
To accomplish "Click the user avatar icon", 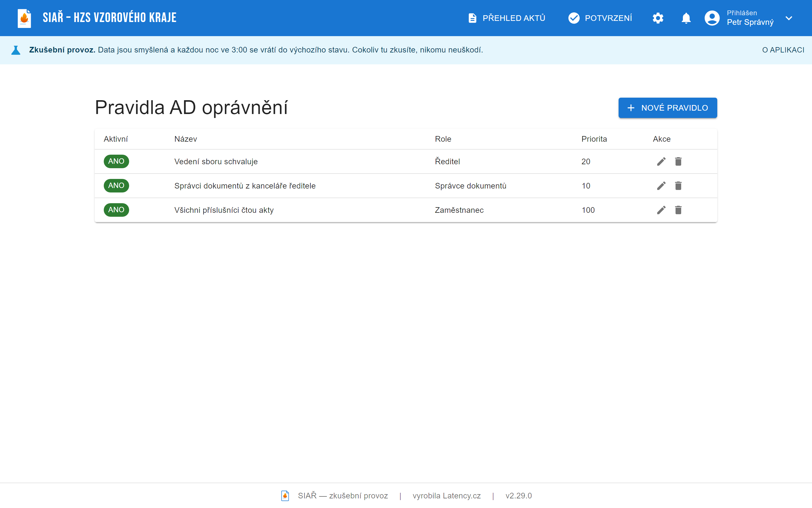I will (712, 18).
